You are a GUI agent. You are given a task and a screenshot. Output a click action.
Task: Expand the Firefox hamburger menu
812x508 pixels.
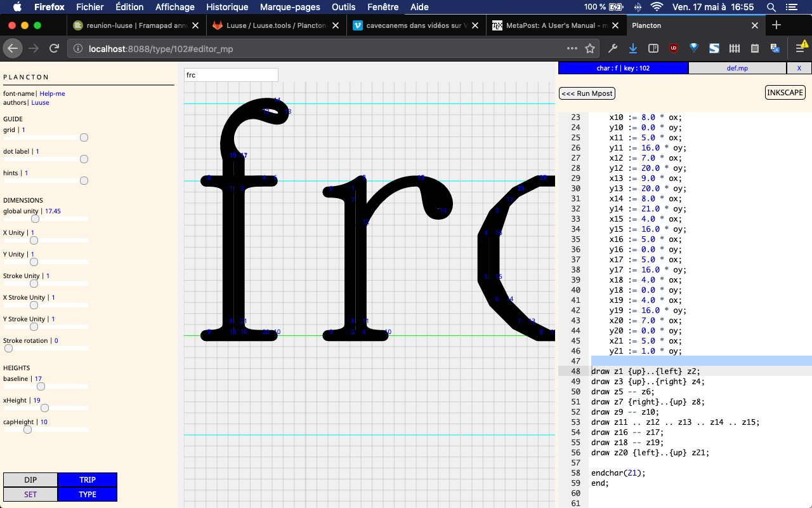pos(799,48)
